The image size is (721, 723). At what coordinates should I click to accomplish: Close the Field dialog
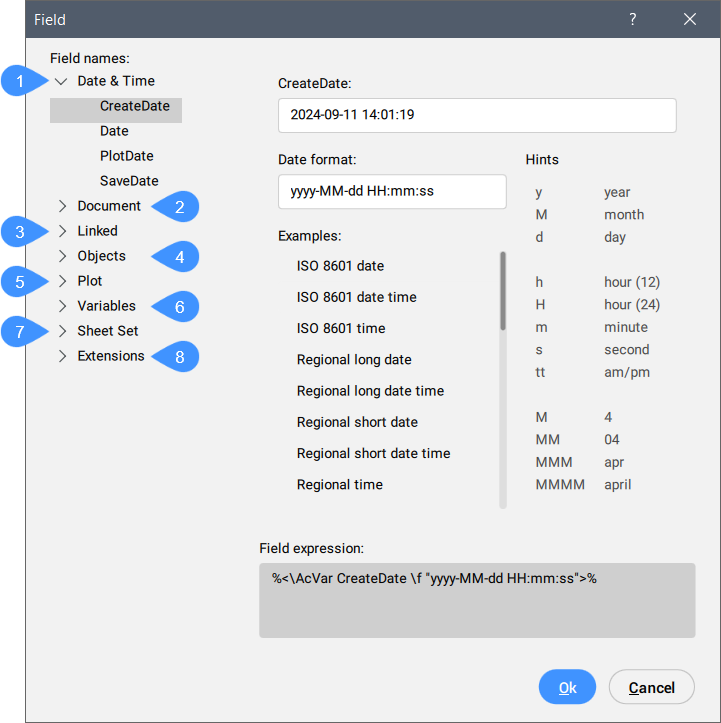click(689, 19)
